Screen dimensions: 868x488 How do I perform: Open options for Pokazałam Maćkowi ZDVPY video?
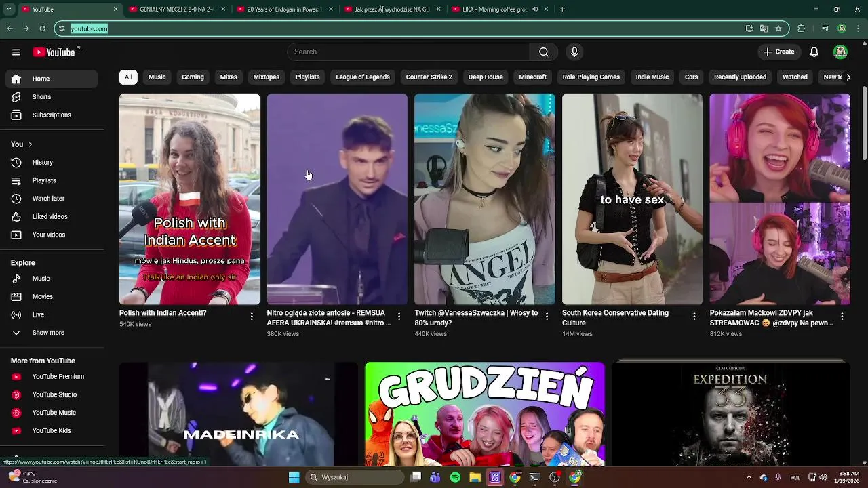(842, 317)
